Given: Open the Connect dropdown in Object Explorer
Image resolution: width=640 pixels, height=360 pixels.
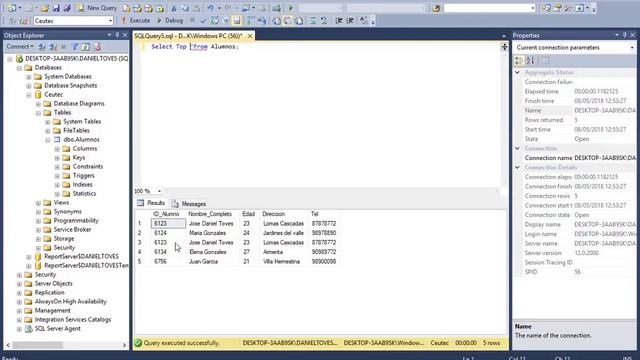Looking at the screenshot, I should (x=19, y=47).
